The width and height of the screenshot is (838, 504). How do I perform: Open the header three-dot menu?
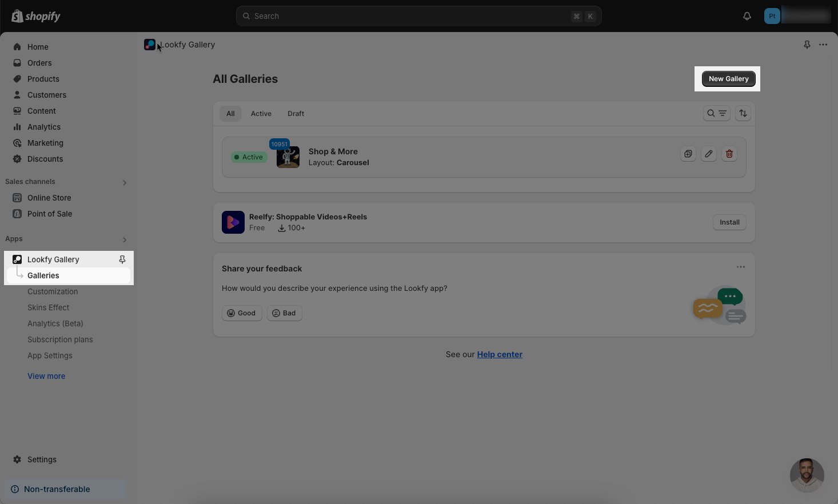click(x=823, y=45)
